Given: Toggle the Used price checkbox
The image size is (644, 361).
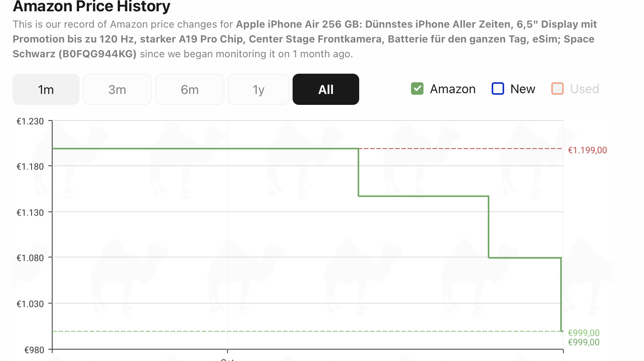Looking at the screenshot, I should (558, 88).
